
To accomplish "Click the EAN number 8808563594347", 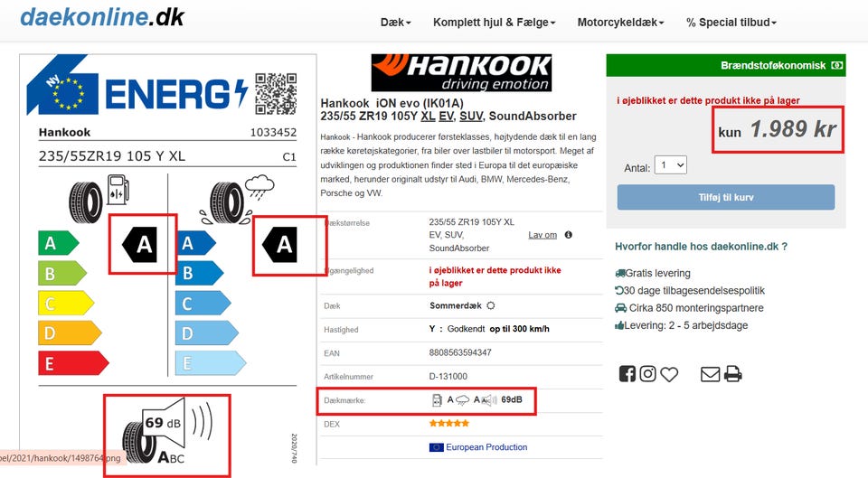I will click(x=460, y=352).
